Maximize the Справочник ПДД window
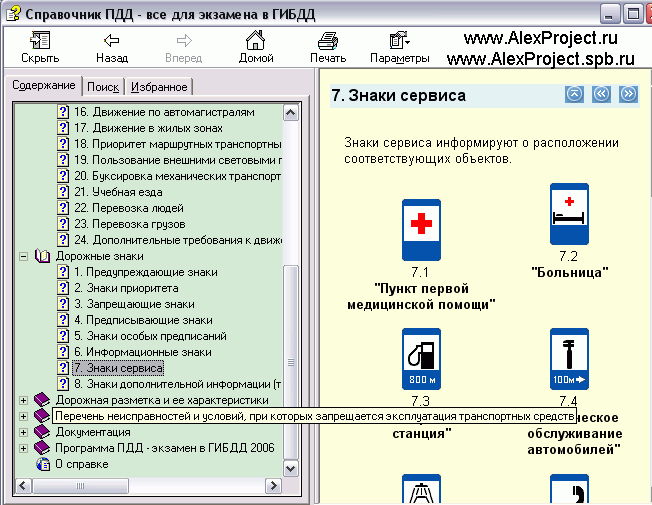The width and height of the screenshot is (652, 505). (632, 14)
